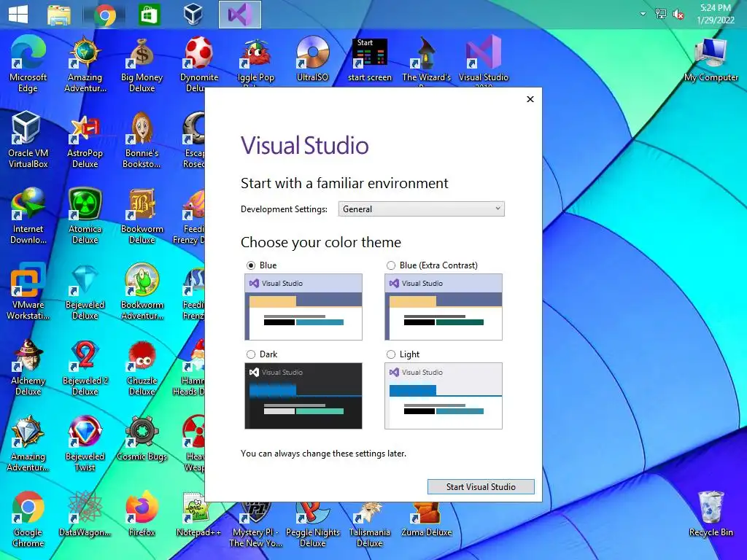Screen dimensions: 747x560
Task: Select the DataWagon desktop icon
Action: pos(85,514)
